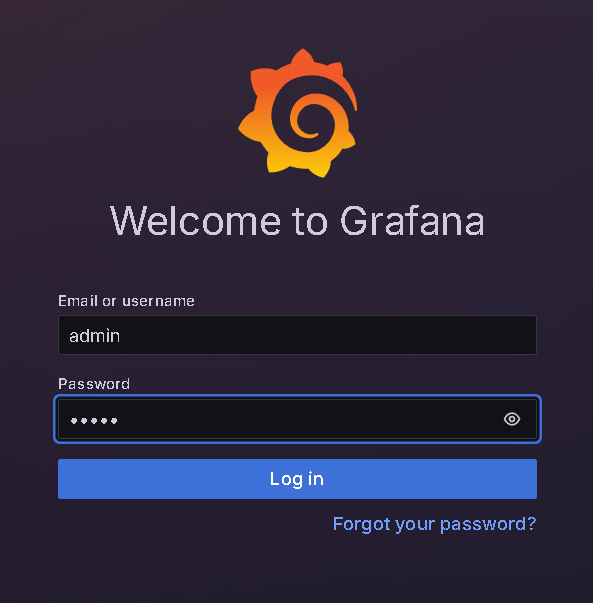
Task: Toggle password visibility eye
Action: pos(511,419)
